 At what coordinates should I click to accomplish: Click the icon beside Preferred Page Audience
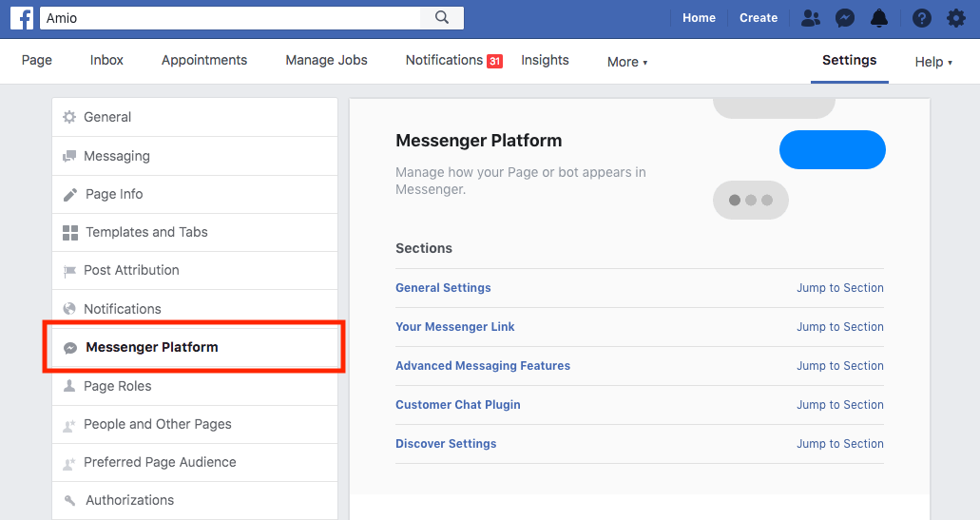69,463
